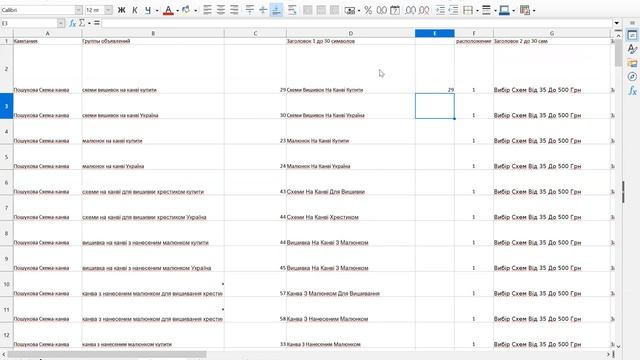Toggle italic formatting (К)
Image resolution: width=640 pixels, height=360 pixels.
tap(135, 10)
